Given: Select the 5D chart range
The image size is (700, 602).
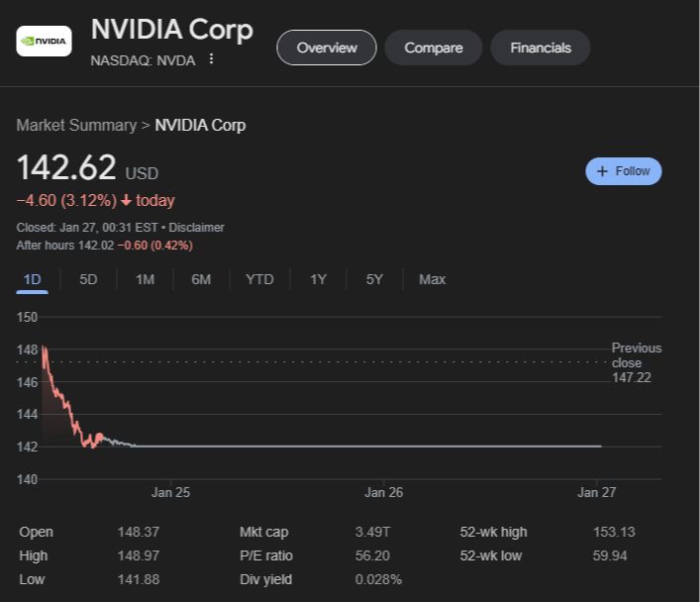Looking at the screenshot, I should coord(88,279).
